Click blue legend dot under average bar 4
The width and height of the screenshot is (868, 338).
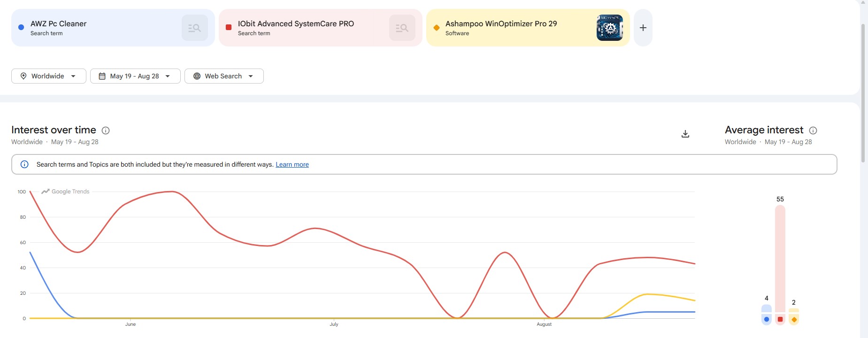click(767, 319)
